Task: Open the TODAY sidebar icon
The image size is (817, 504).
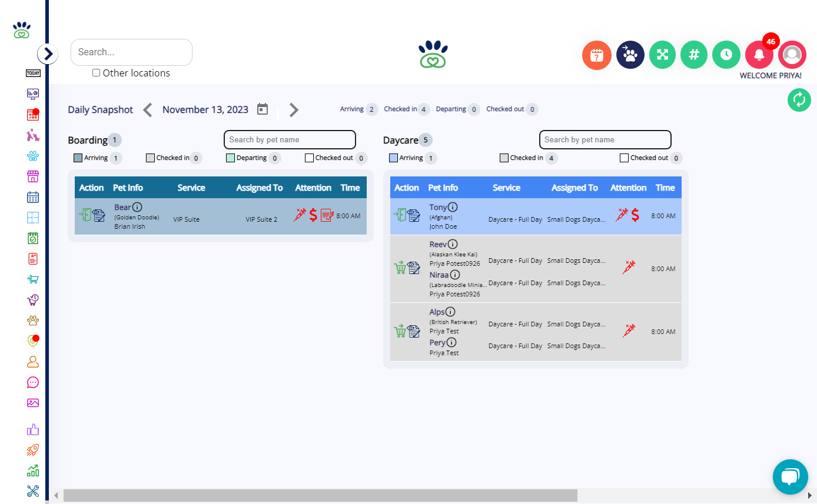Action: pyautogui.click(x=33, y=74)
